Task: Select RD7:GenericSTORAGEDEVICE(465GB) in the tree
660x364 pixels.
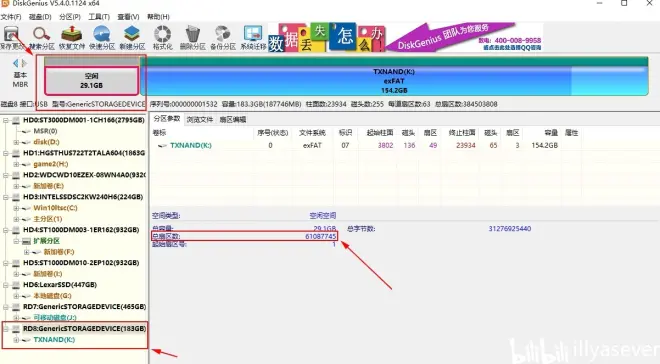Action: tap(84, 307)
